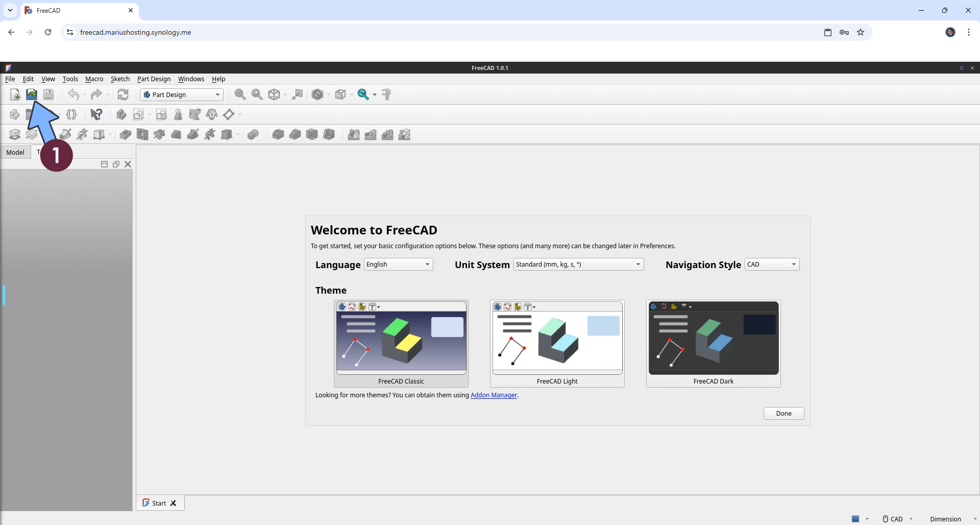980x525 pixels.
Task: Open the Unit System dropdown
Action: tap(579, 264)
